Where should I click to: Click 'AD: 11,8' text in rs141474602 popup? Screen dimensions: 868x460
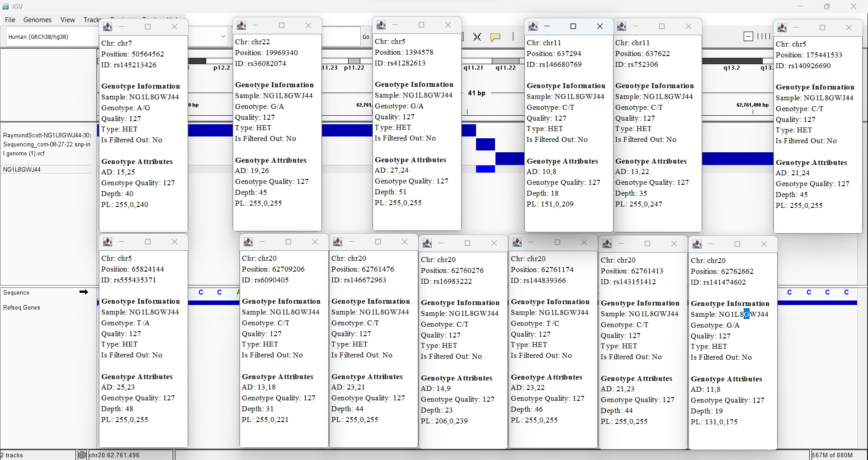[705, 389]
